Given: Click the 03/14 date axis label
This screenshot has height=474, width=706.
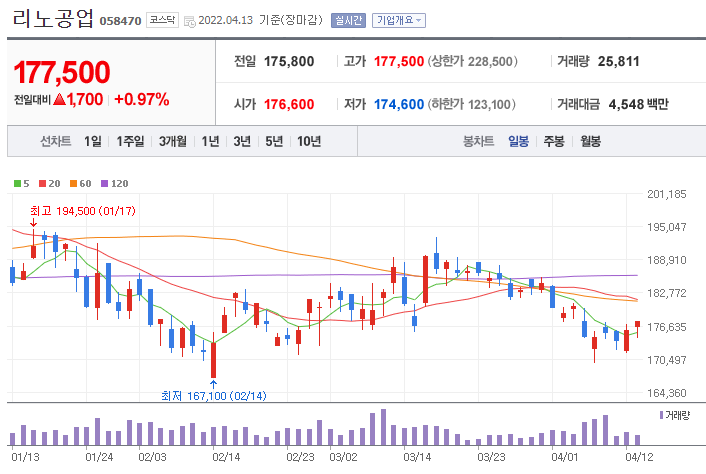Looking at the screenshot, I should pos(417,457).
